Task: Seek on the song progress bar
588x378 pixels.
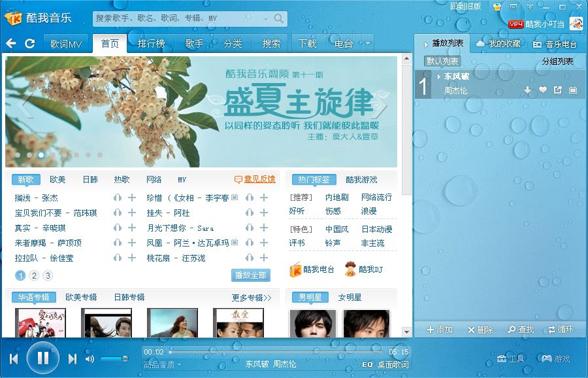Action: 276,352
